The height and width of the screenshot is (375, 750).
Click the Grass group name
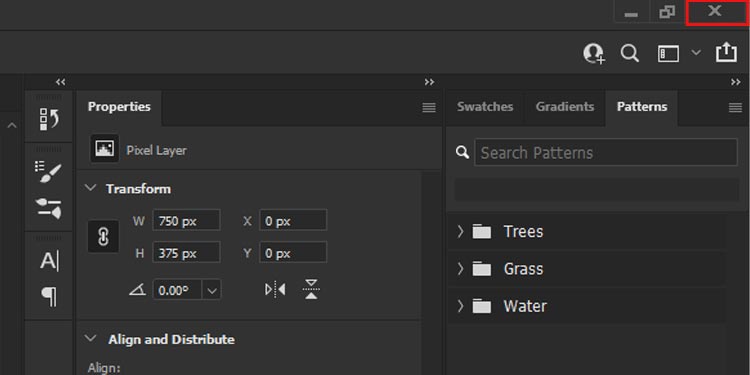pos(523,269)
